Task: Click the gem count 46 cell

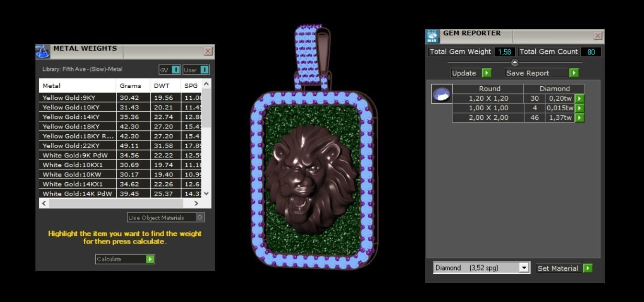Action: coord(534,117)
